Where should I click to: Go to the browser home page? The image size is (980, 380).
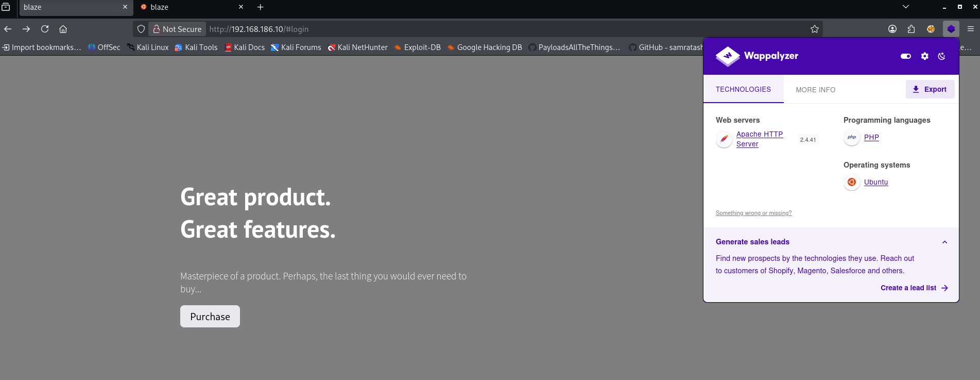(x=63, y=29)
